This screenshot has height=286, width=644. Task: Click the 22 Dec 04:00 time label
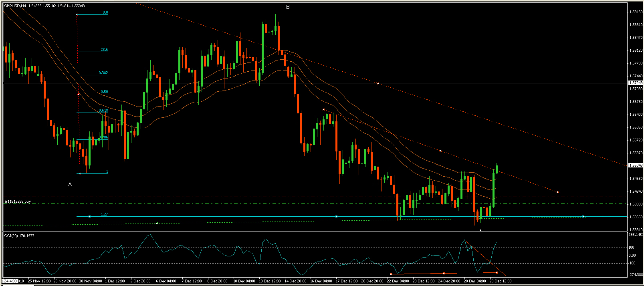coord(398,281)
